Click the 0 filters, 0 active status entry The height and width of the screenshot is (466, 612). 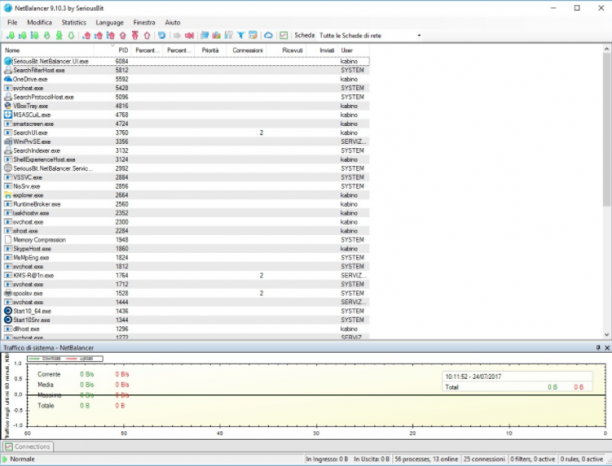pyautogui.click(x=532, y=459)
